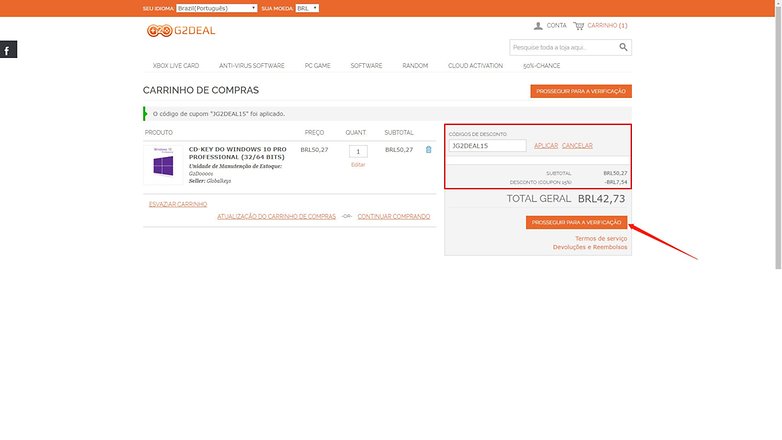Click the discount amount -BRL7,54

coord(615,182)
